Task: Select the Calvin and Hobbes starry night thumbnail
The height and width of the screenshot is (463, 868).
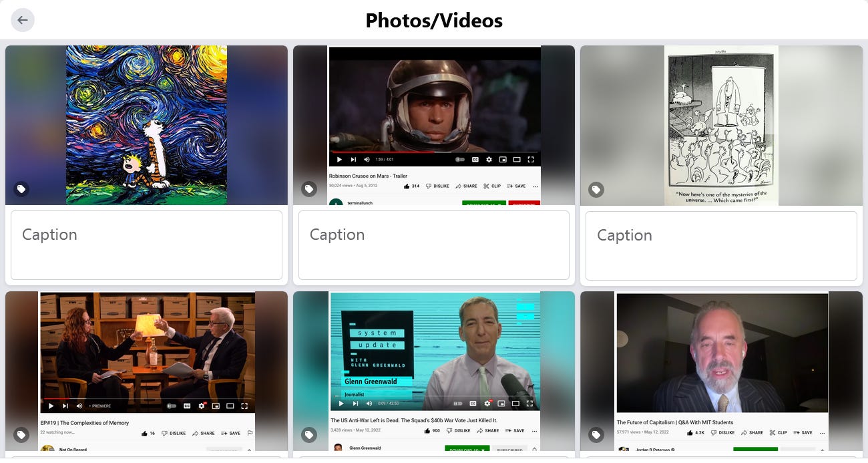Action: pyautogui.click(x=146, y=125)
